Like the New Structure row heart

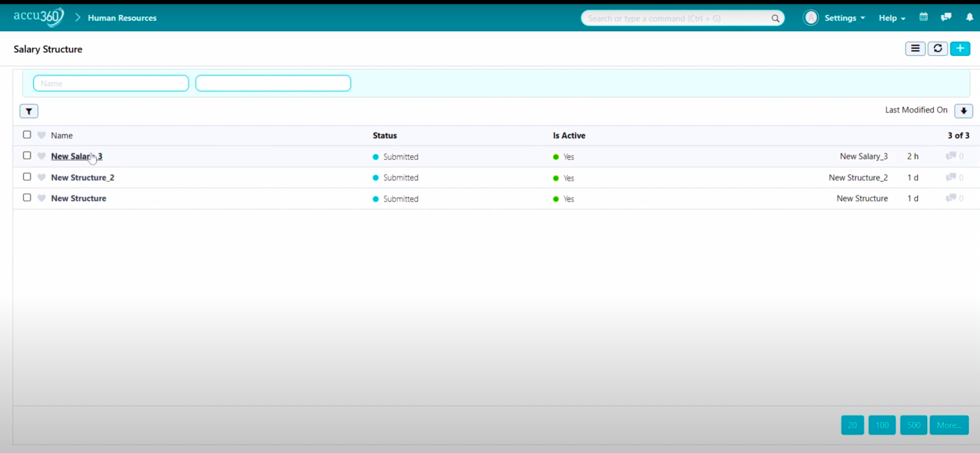(x=42, y=198)
